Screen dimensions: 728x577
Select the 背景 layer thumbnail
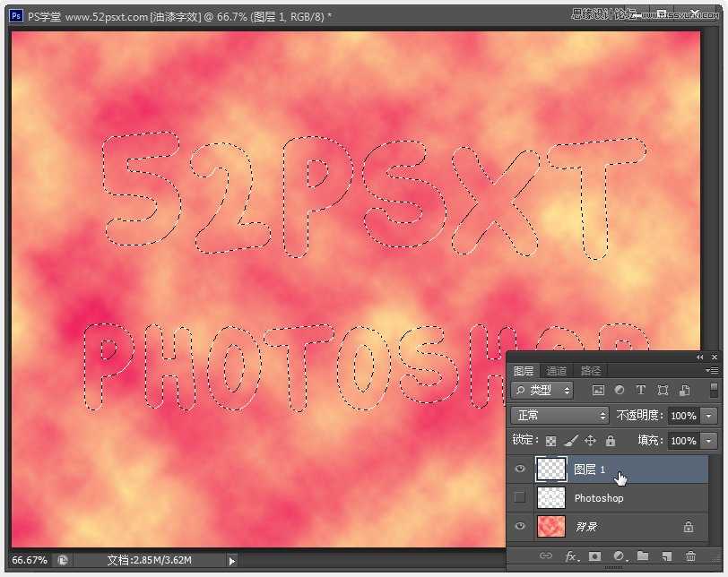pos(551,527)
